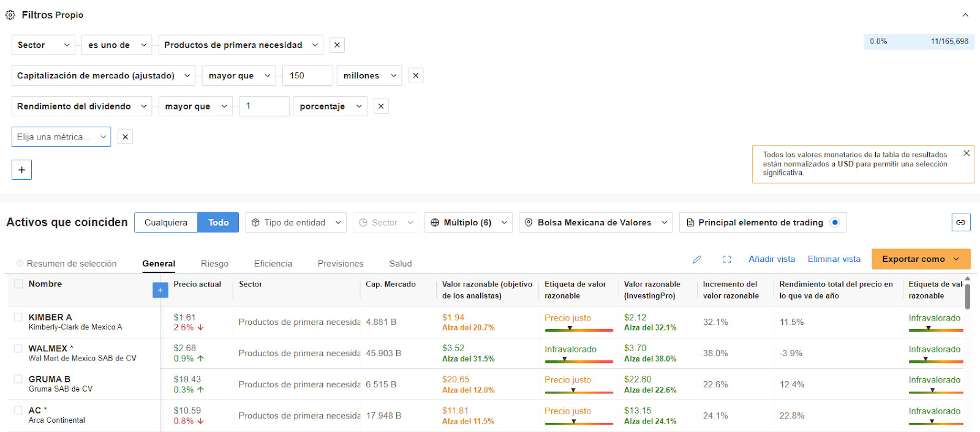The image size is (980, 432).
Task: Remove the Sector filter row
Action: coord(337,45)
